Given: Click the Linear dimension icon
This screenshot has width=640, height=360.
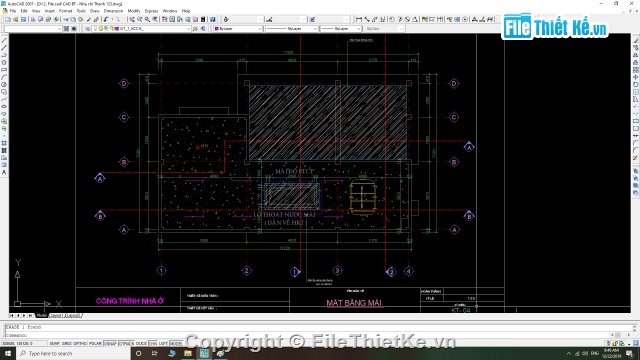Looking at the screenshot, I should pyautogui.click(x=359, y=19).
